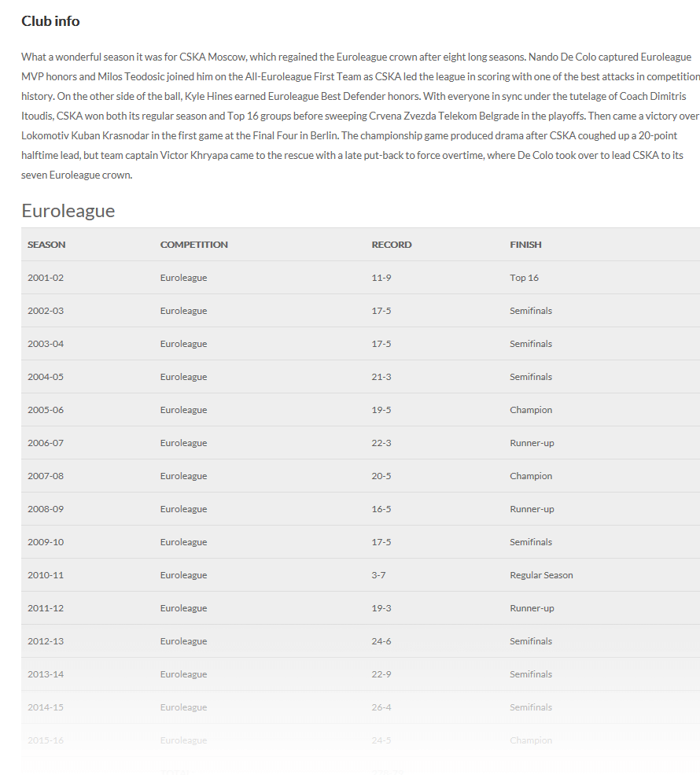700x775 pixels.
Task: Select the 2001-02 season cell
Action: coord(46,278)
